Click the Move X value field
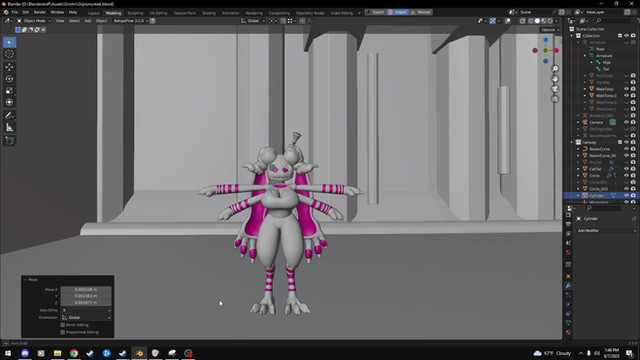This screenshot has height=360, width=640. click(86, 289)
